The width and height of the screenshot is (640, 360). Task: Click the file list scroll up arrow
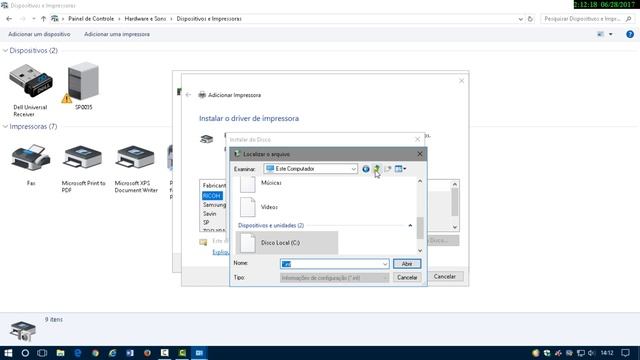pos(420,181)
